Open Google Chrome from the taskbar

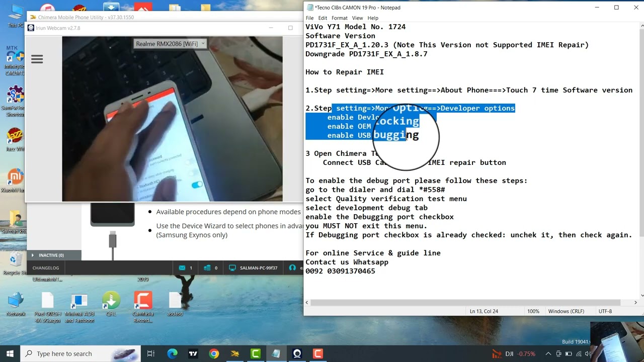pos(214,353)
